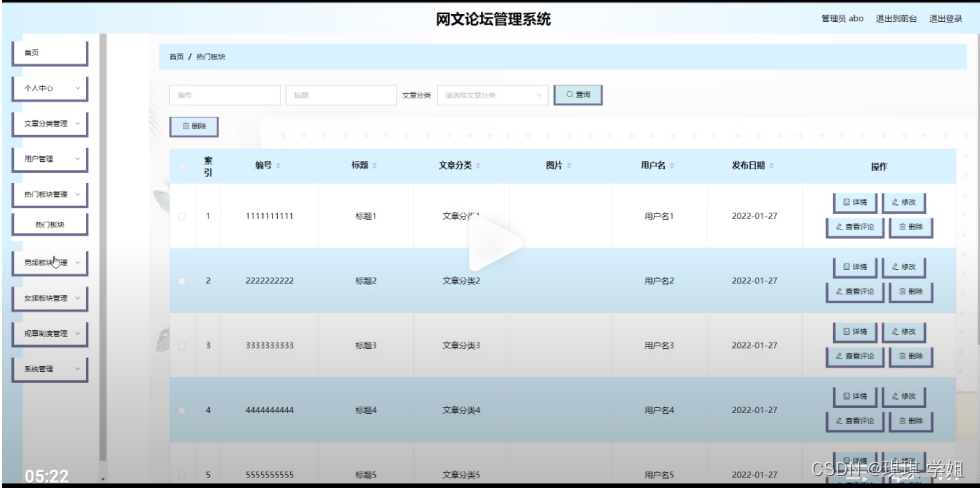Open 查看评论 for row 标题2
Viewport: 980px width, 488px height.
click(x=854, y=292)
